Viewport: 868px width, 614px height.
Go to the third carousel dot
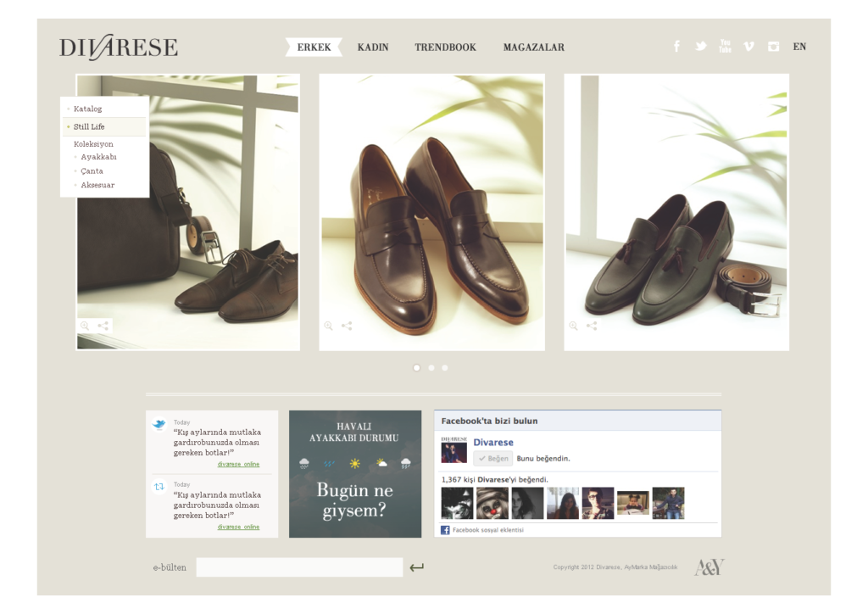445,368
